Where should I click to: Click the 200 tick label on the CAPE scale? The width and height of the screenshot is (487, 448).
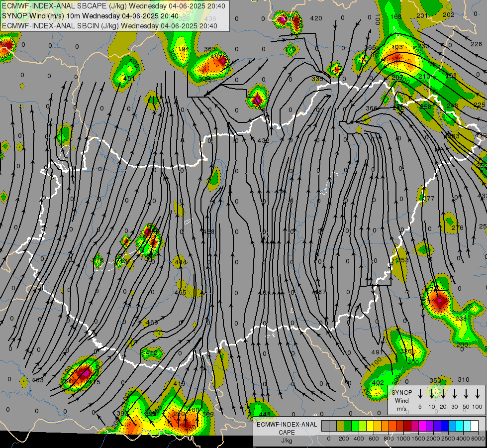pyautogui.click(x=344, y=439)
